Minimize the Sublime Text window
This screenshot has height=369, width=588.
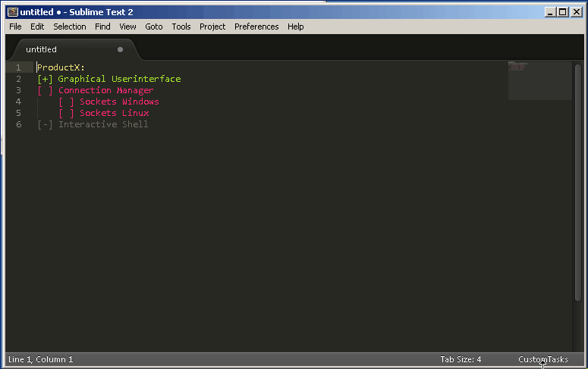550,12
